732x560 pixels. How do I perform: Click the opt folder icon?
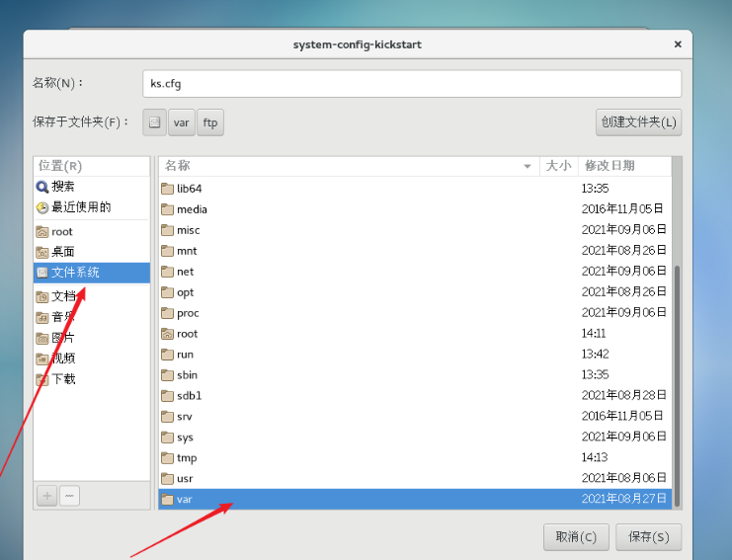point(167,292)
